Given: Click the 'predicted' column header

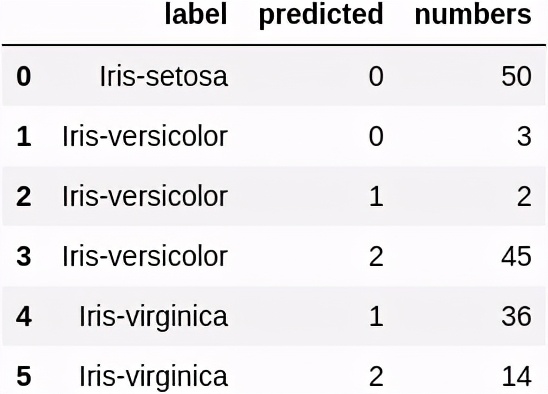Looking at the screenshot, I should pyautogui.click(x=321, y=16).
